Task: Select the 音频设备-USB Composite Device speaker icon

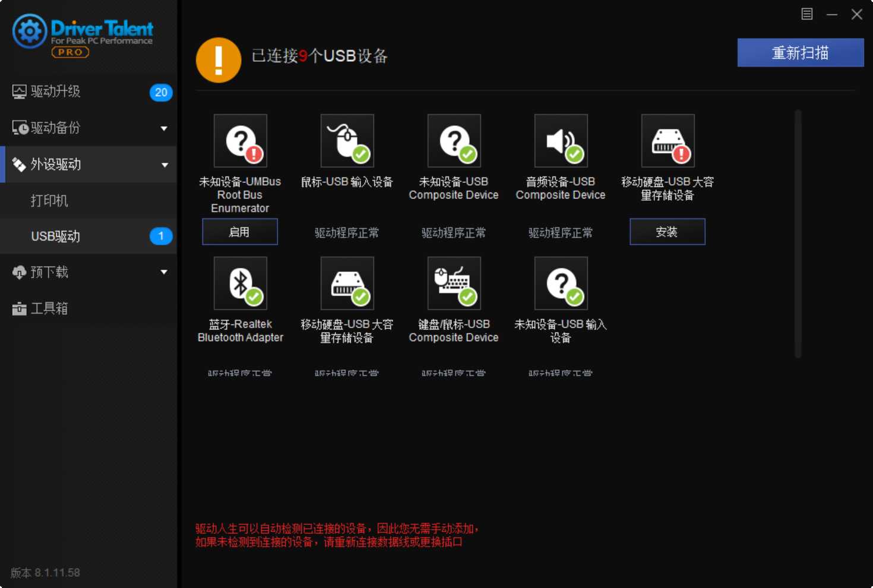Action: tap(561, 141)
